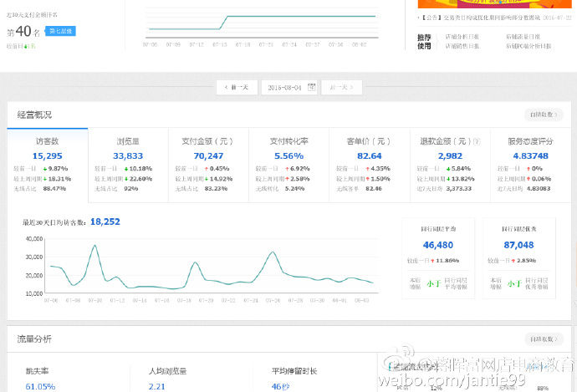577x392 pixels.
Task: Click help icon next to 退款金额
Action: click(x=485, y=142)
